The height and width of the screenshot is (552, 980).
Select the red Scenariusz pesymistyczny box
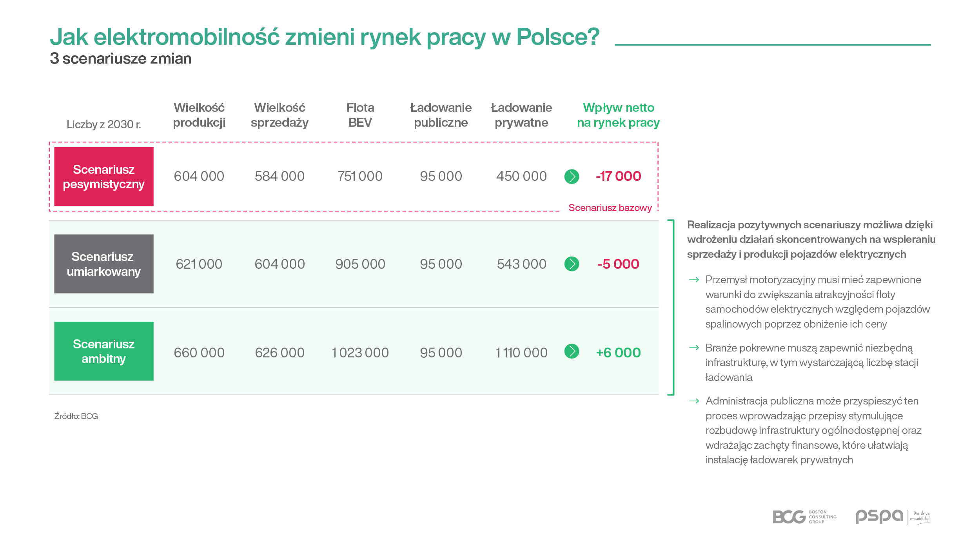(x=104, y=177)
